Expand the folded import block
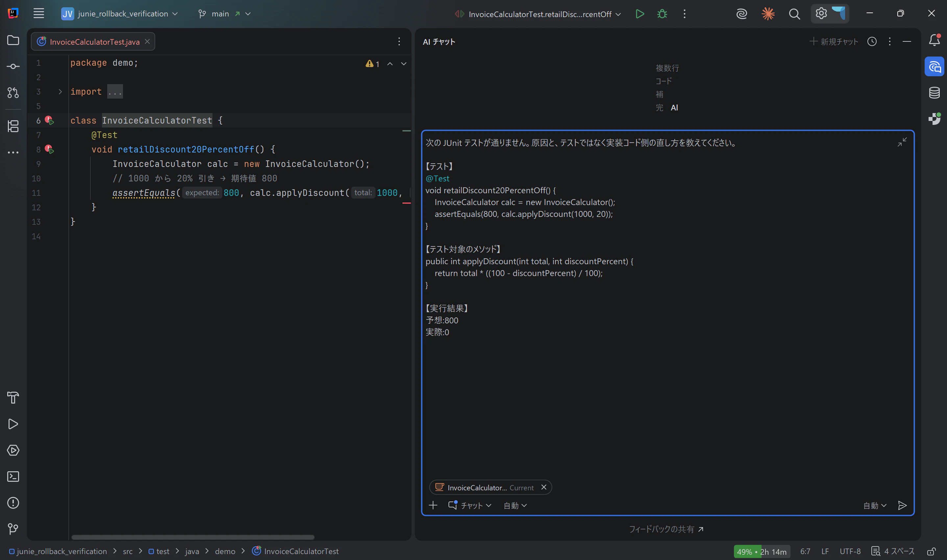The image size is (947, 560). pyautogui.click(x=60, y=92)
